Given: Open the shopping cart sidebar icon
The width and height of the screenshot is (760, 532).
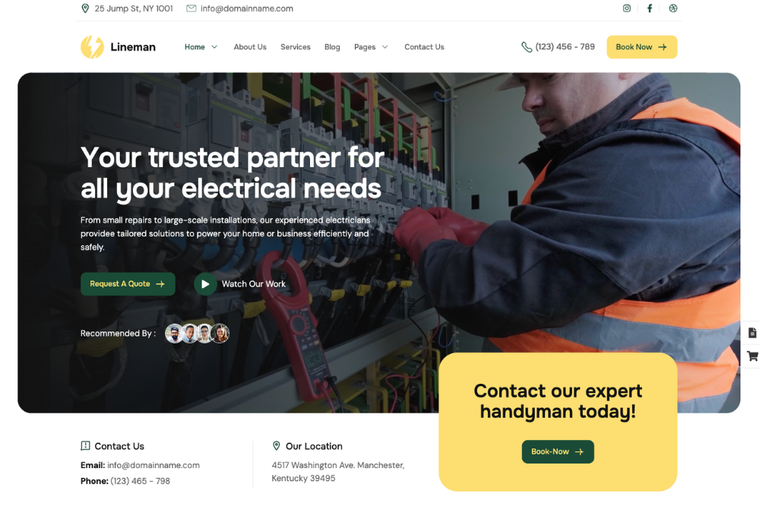Looking at the screenshot, I should (752, 356).
